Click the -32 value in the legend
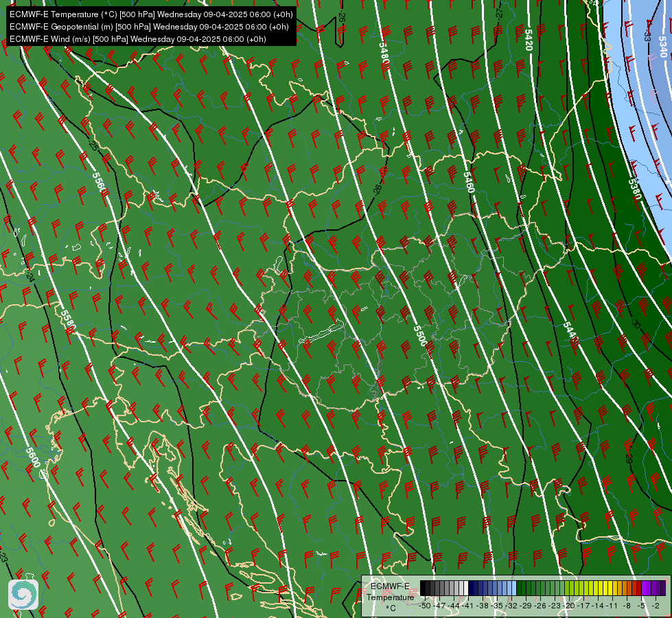The image size is (672, 618). pos(511,606)
